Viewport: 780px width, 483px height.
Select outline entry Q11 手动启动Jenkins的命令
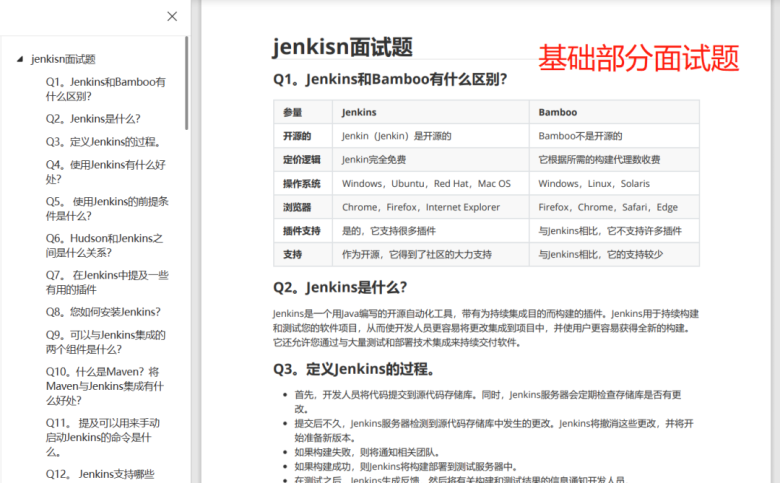coord(102,437)
